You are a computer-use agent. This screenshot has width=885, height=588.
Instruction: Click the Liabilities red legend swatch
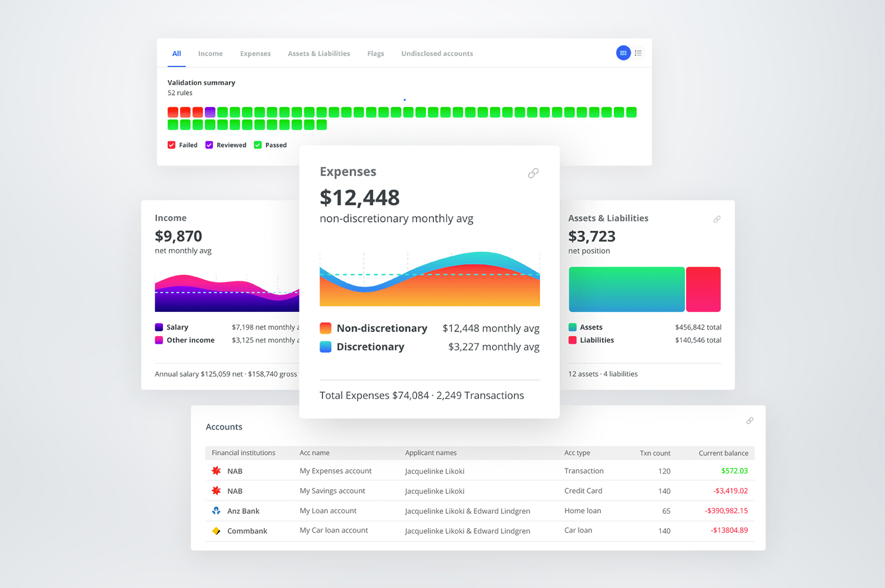[573, 340]
